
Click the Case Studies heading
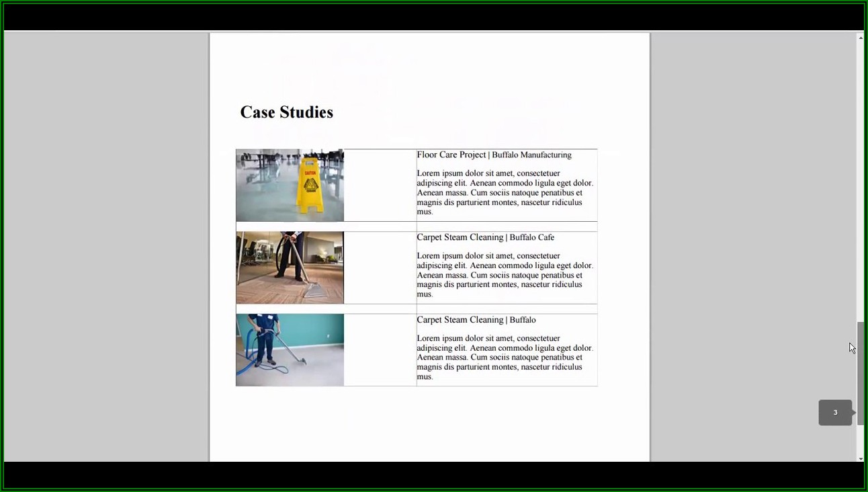[287, 112]
